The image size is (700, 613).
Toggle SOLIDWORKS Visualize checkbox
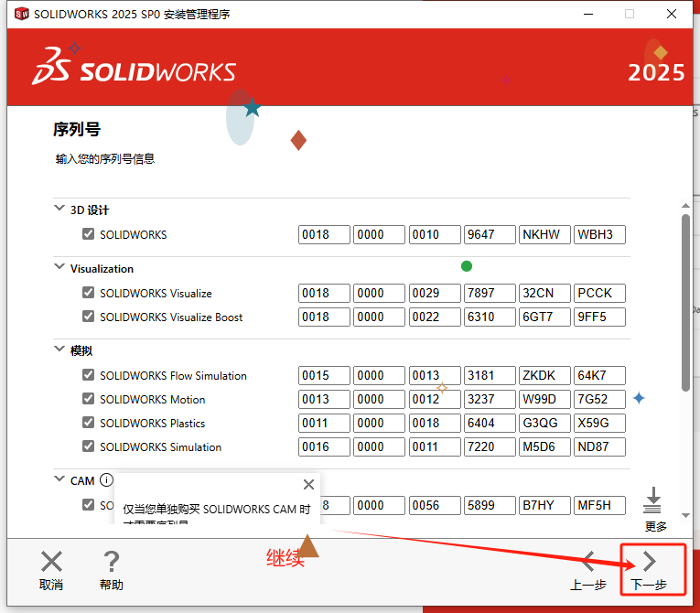(89, 293)
